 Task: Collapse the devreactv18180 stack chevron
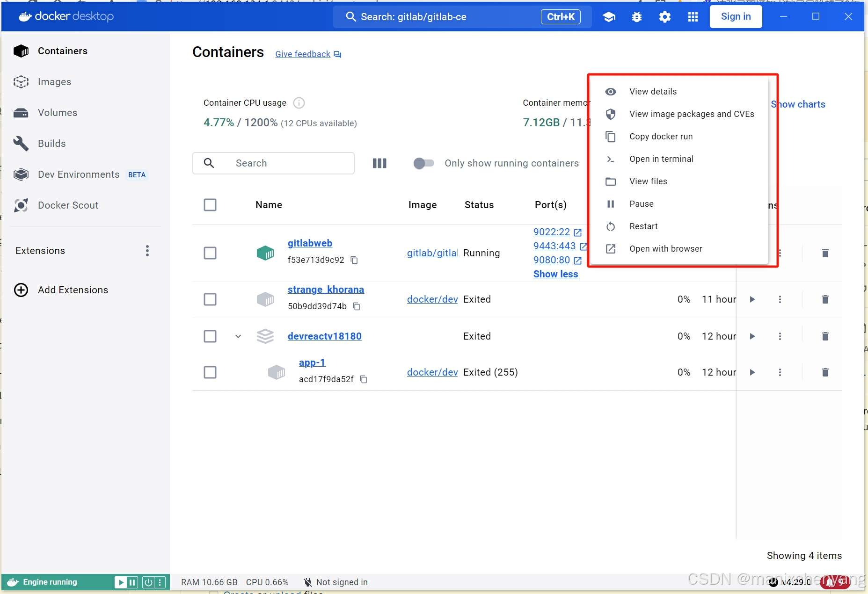(238, 336)
